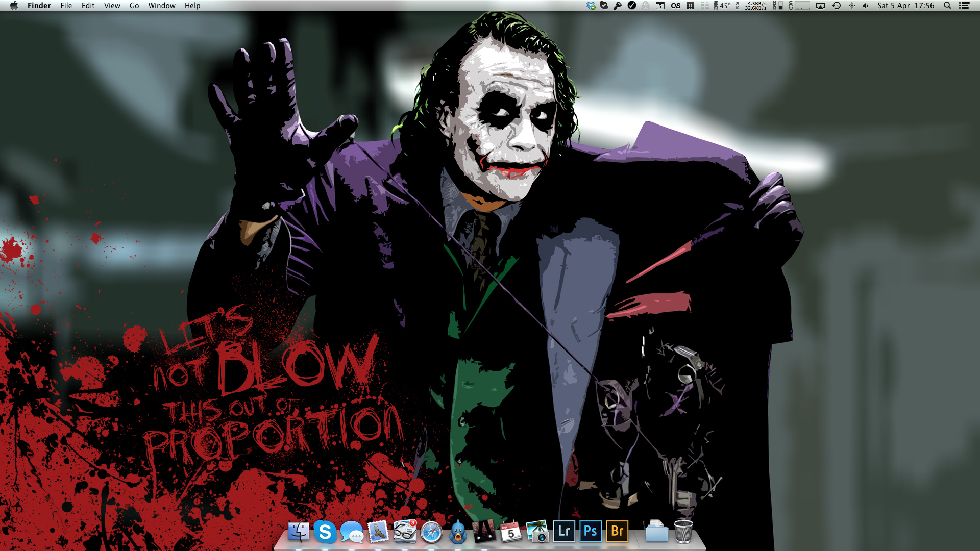The height and width of the screenshot is (551, 980).
Task: Open the news reader with red badge 3
Action: pyautogui.click(x=405, y=532)
